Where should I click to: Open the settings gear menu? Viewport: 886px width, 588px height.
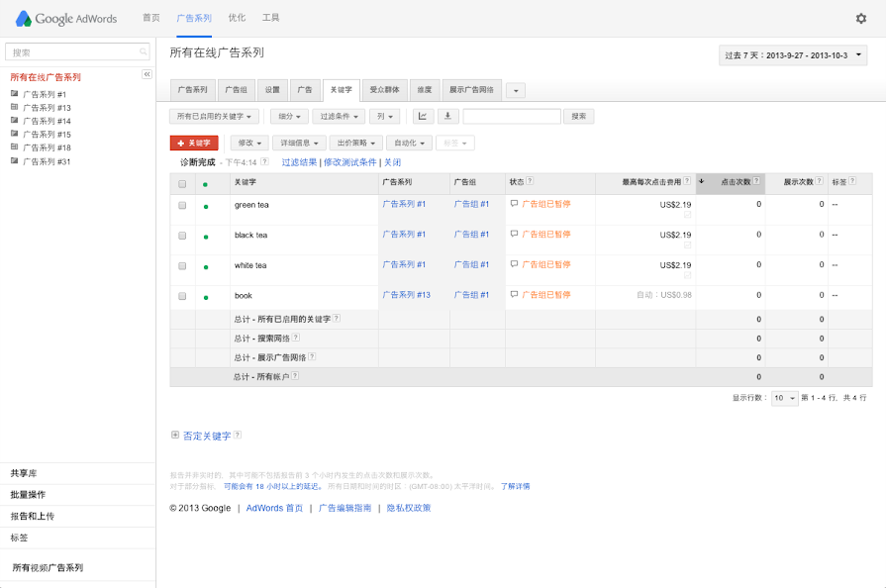coord(860,18)
